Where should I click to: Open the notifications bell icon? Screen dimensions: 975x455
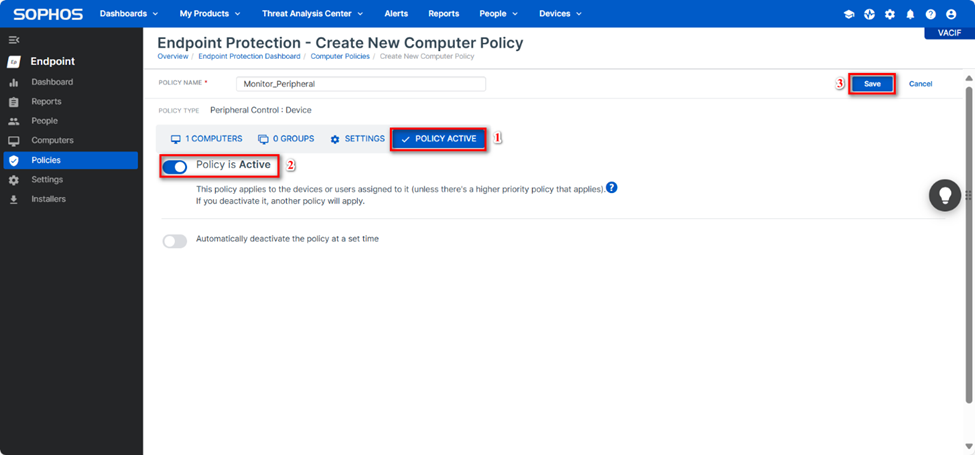pos(910,14)
